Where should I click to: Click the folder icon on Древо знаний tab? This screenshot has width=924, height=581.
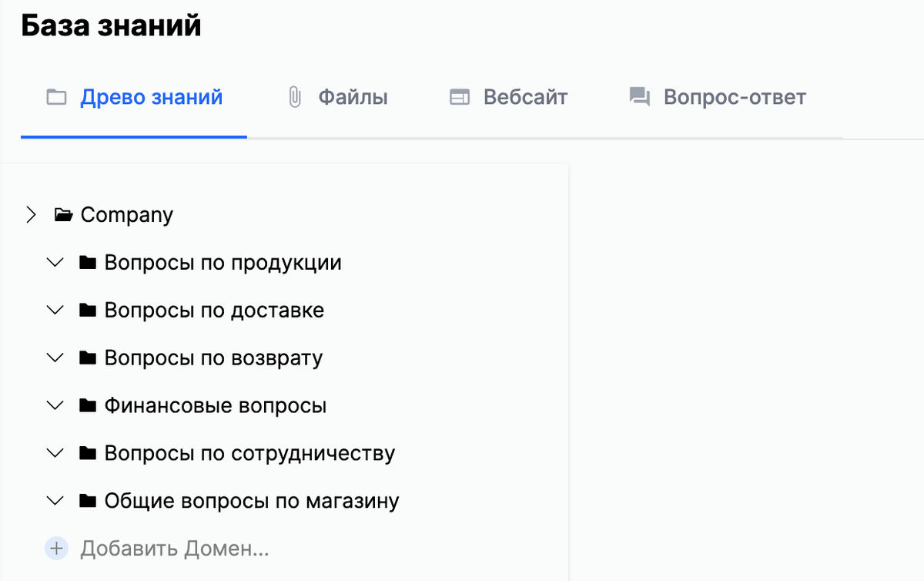[x=56, y=98]
